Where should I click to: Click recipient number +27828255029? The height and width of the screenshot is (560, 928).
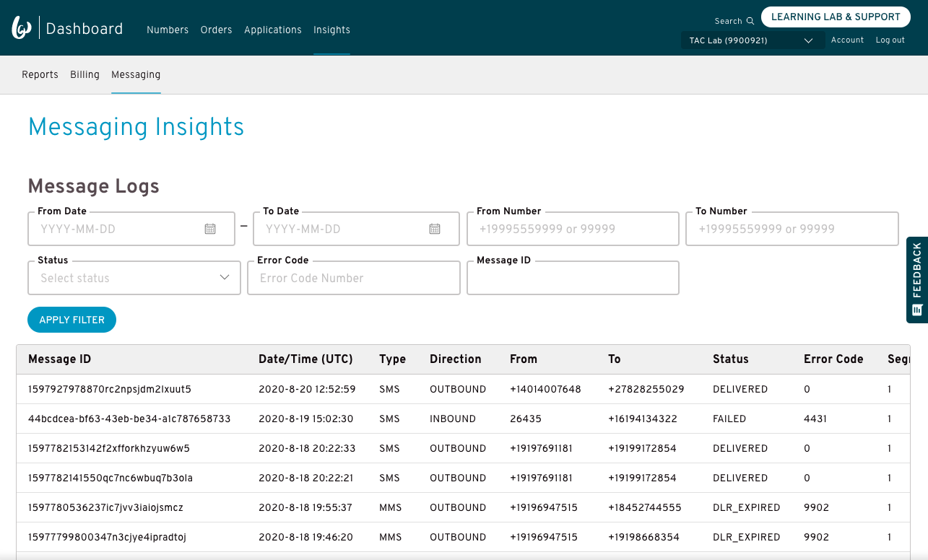(646, 389)
